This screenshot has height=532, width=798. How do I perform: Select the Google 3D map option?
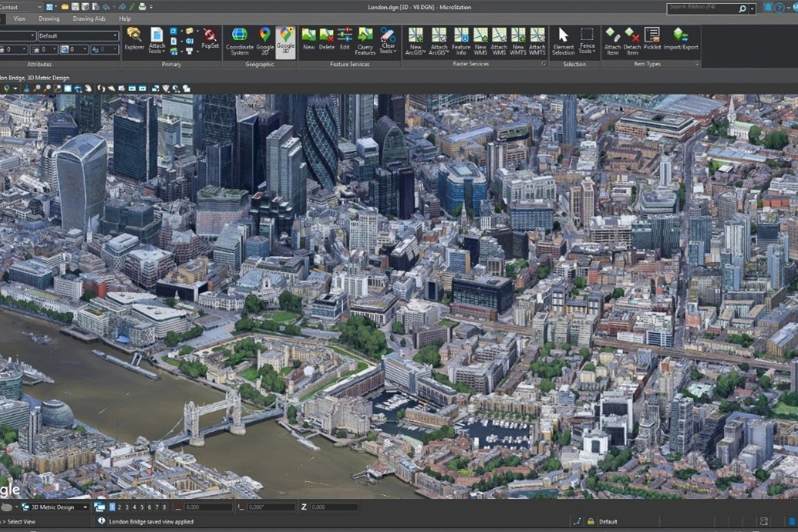pos(285,41)
